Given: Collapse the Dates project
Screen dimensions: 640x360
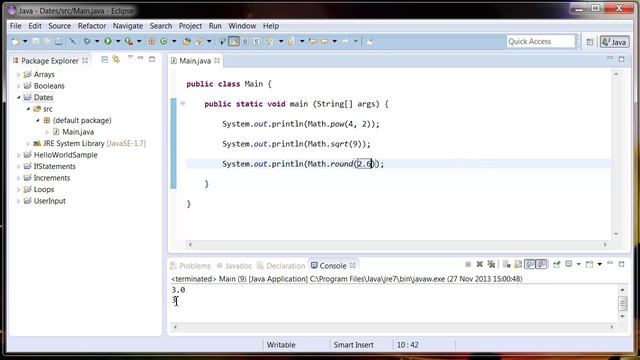Looking at the screenshot, I should (18, 97).
